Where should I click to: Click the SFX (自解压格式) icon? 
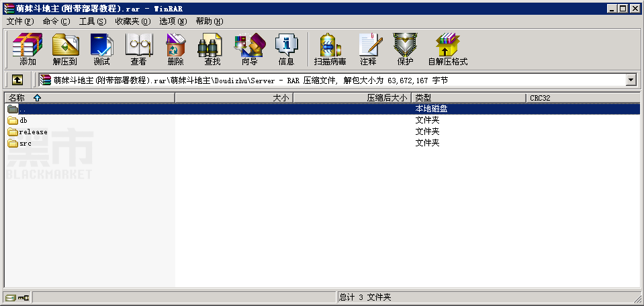coord(448,49)
